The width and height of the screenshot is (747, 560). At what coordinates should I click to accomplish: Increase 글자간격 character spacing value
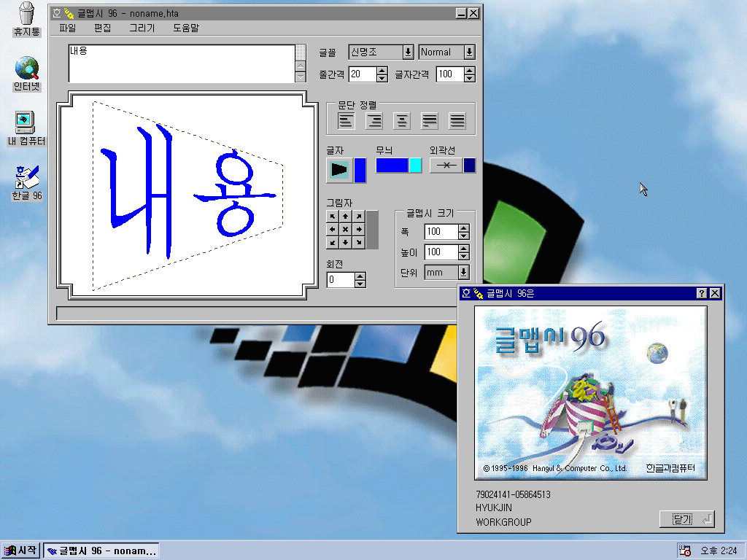tap(470, 71)
